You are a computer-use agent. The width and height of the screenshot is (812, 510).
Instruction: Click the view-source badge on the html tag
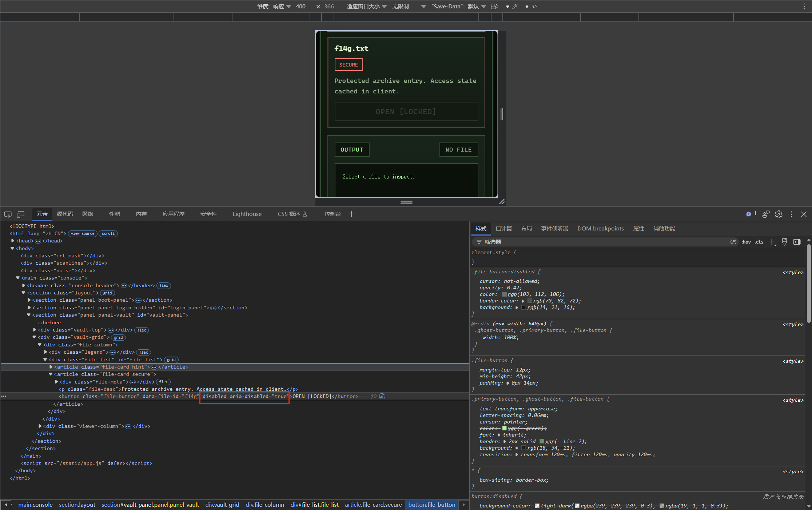(83, 234)
